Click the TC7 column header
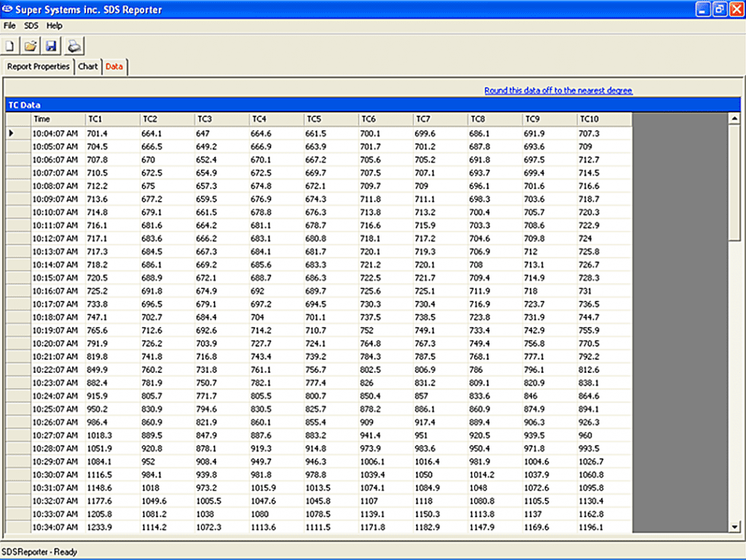Image resolution: width=746 pixels, height=560 pixels. pos(441,119)
